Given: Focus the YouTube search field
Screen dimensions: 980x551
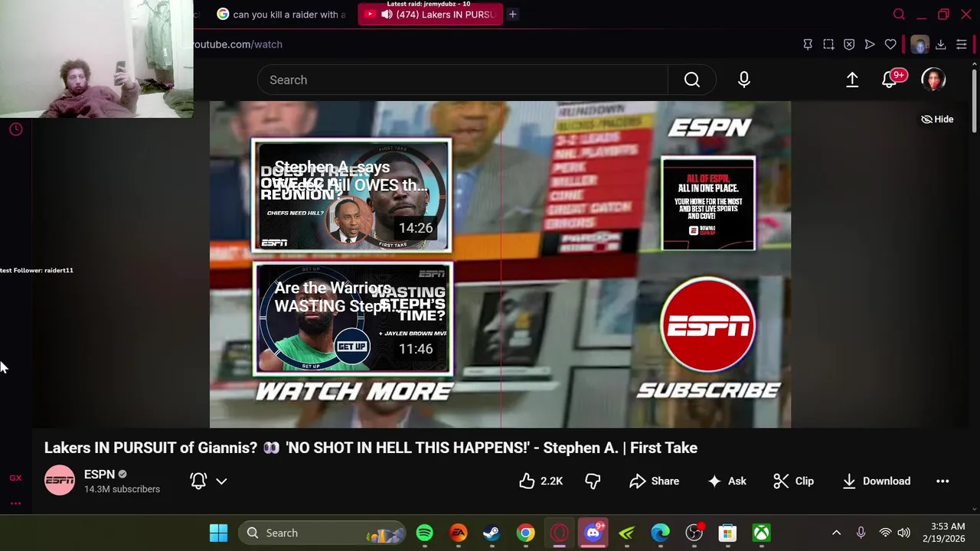Looking at the screenshot, I should pyautogui.click(x=462, y=80).
